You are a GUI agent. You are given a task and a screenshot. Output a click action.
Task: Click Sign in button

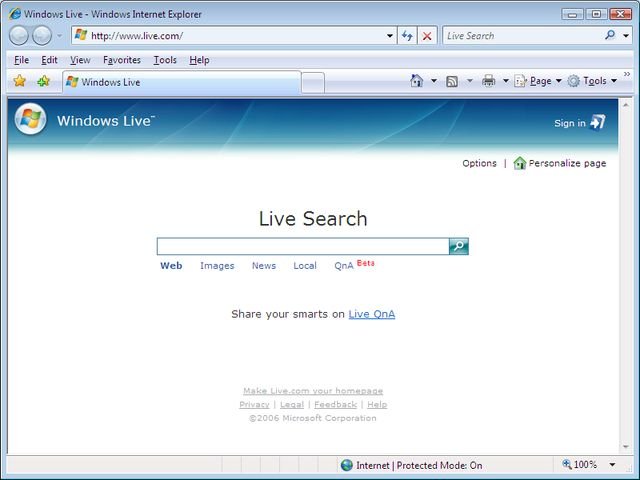pyautogui.click(x=580, y=123)
